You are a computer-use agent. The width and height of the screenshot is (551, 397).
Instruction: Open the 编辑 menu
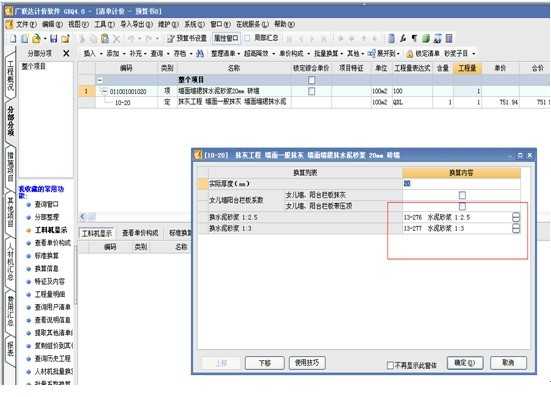(x=52, y=24)
